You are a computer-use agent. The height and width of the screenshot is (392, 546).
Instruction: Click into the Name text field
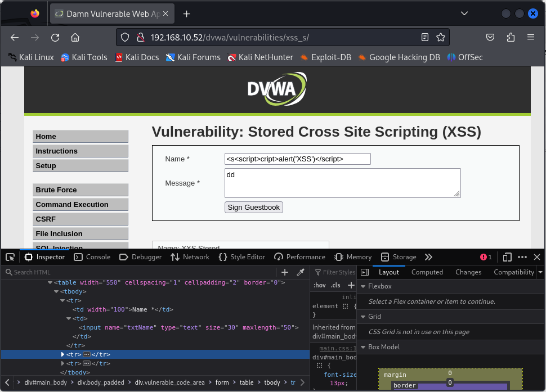[x=297, y=159]
